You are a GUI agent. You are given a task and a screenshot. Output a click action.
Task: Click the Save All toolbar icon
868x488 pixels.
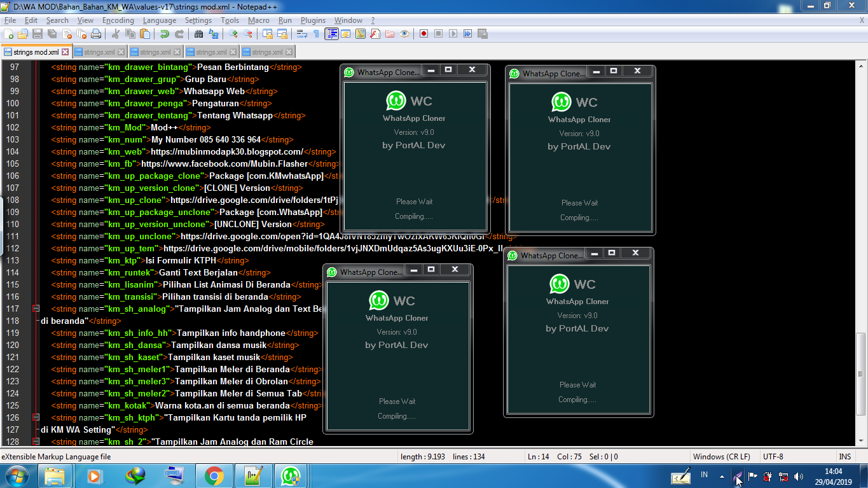pyautogui.click(x=52, y=34)
